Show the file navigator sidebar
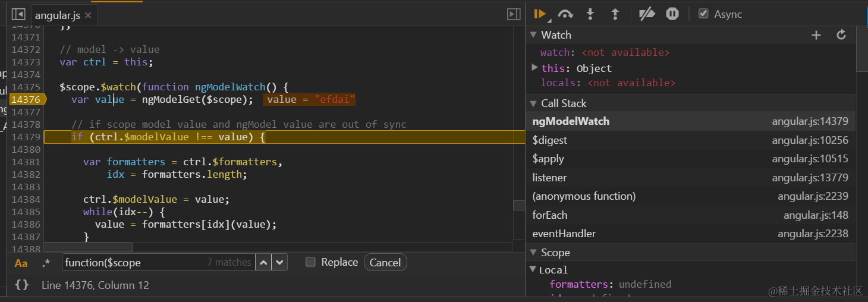The image size is (868, 302). coord(18,14)
